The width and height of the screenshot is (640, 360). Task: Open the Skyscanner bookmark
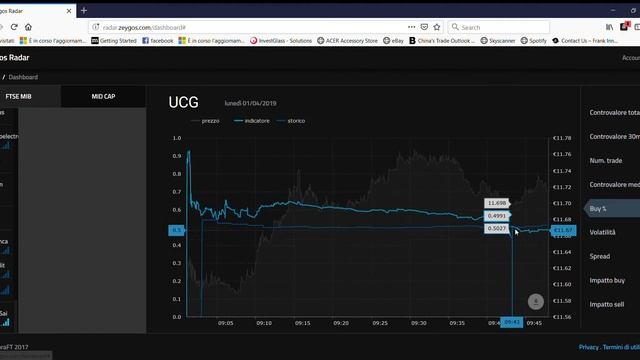pyautogui.click(x=498, y=40)
